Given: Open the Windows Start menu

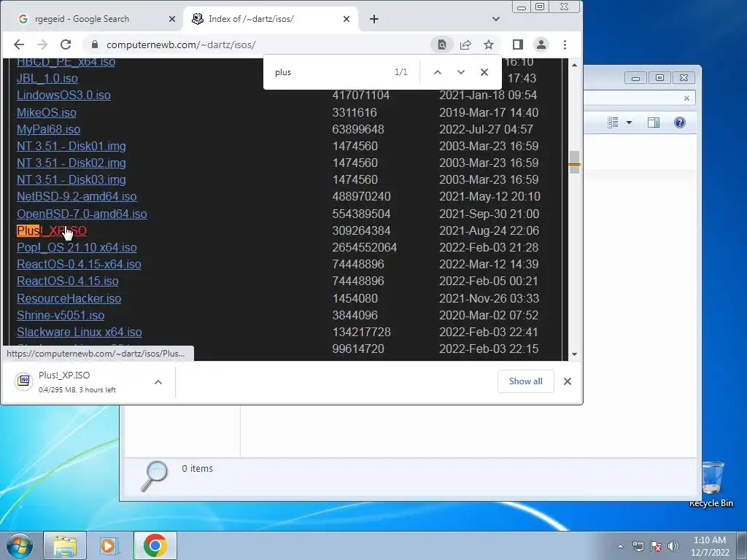Looking at the screenshot, I should coord(20,545).
